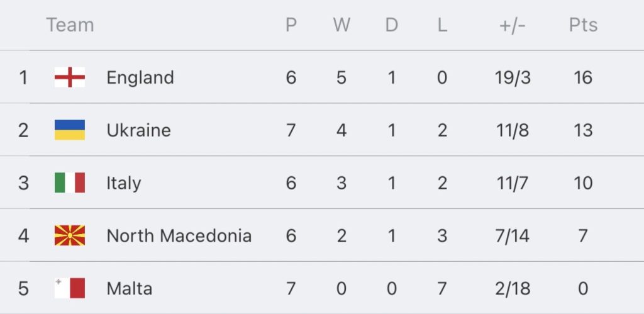The image size is (644, 314).
Task: Click the L column header
Action: coord(442,25)
